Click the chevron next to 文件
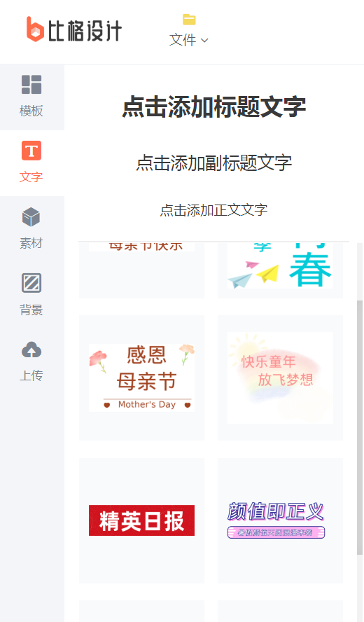 204,40
